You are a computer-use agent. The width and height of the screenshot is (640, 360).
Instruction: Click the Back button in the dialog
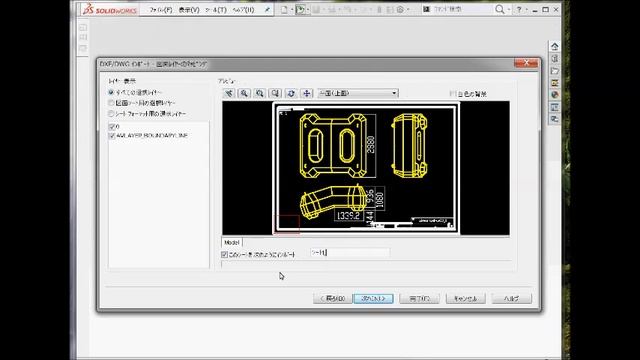tap(332, 299)
